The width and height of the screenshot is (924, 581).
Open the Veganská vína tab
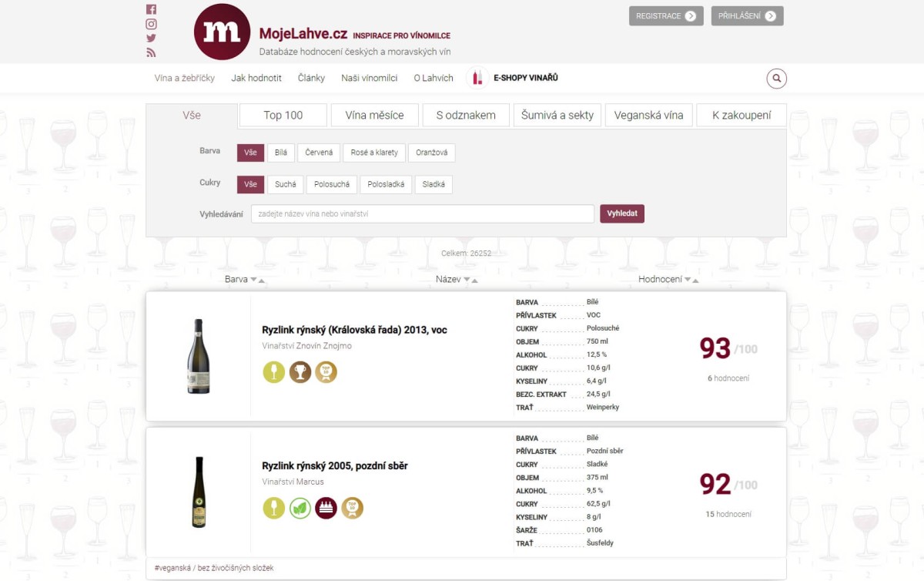649,116
